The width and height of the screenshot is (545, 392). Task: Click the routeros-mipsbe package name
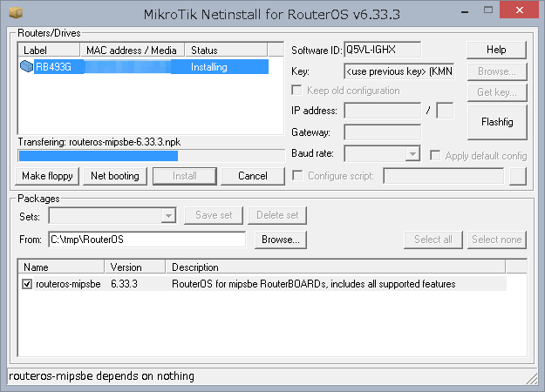click(x=68, y=284)
